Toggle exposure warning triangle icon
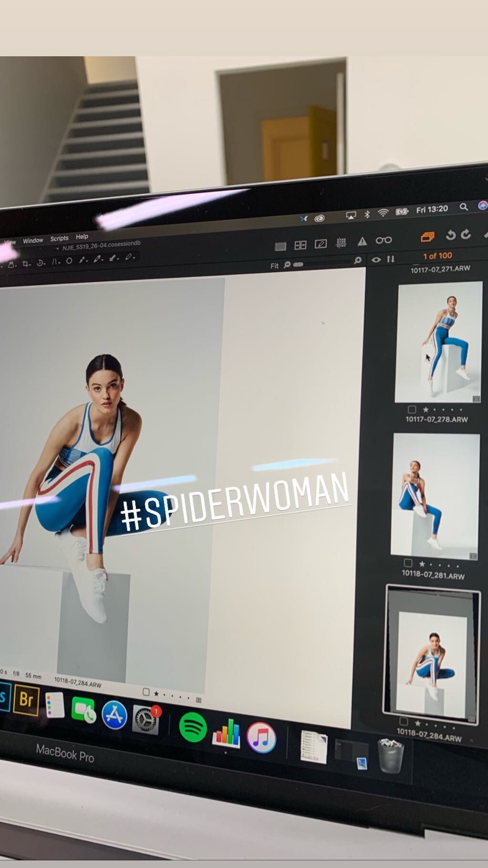Viewport: 488px width, 868px height. coord(362,241)
